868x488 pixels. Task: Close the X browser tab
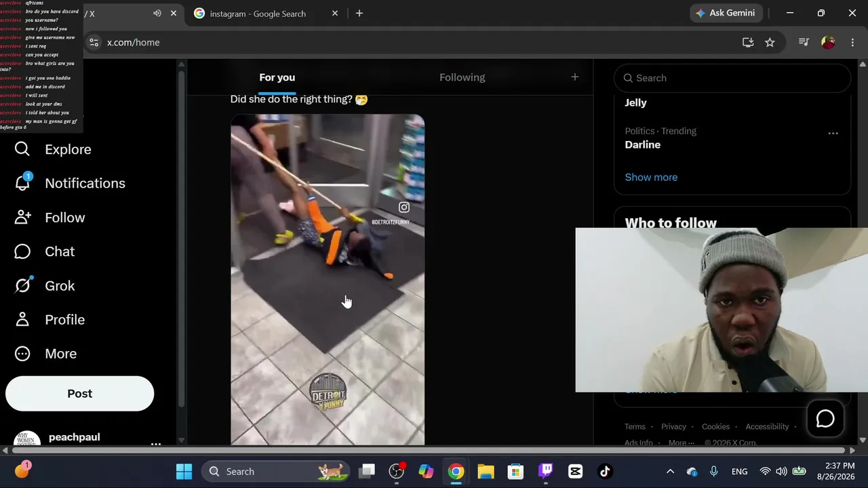pyautogui.click(x=174, y=14)
